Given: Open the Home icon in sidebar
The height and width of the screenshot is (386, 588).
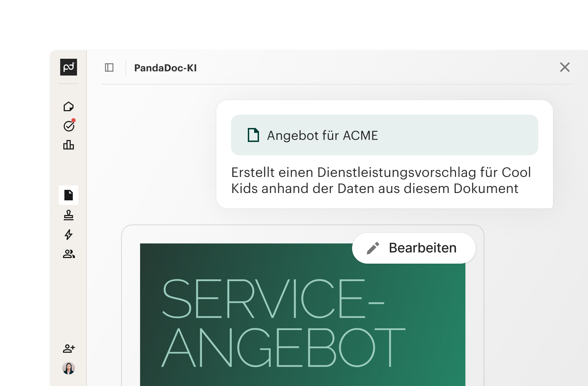Looking at the screenshot, I should [69, 106].
